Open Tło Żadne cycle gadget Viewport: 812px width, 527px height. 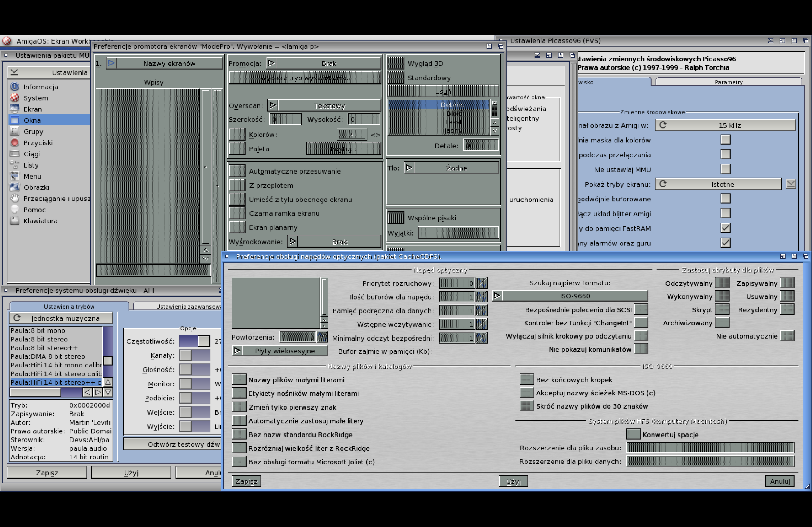click(451, 168)
